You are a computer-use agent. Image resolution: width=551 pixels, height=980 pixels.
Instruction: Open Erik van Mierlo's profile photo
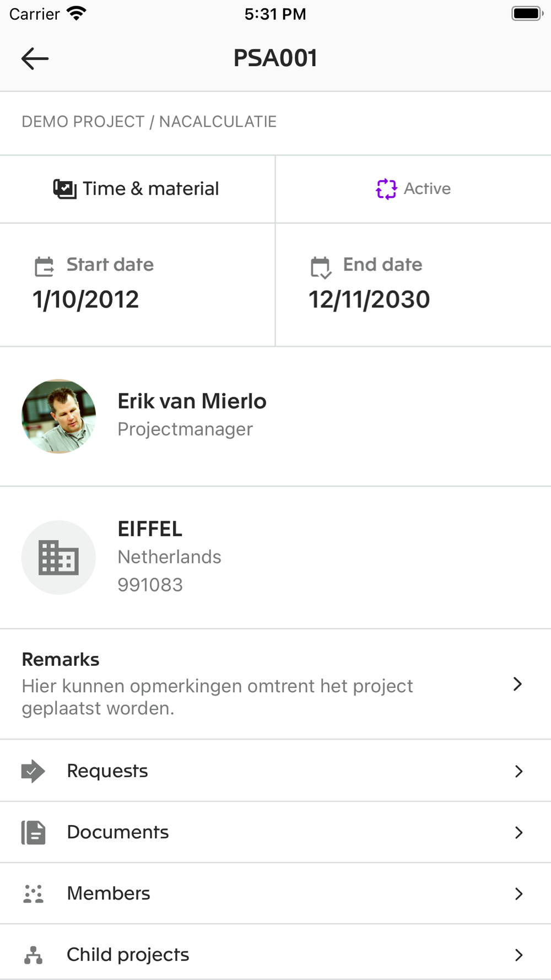tap(58, 416)
